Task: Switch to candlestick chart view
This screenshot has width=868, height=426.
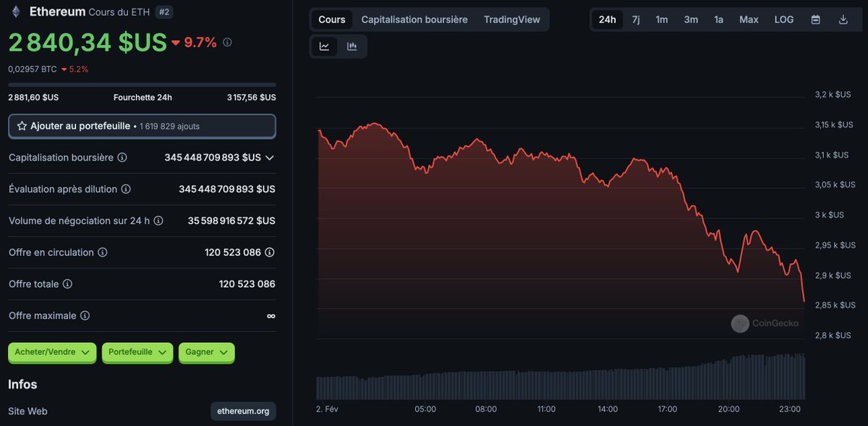Action: (x=352, y=46)
